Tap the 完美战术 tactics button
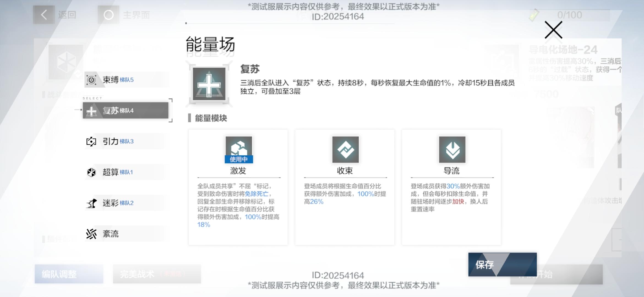Image resolution: width=644 pixels, height=297 pixels. [157, 274]
